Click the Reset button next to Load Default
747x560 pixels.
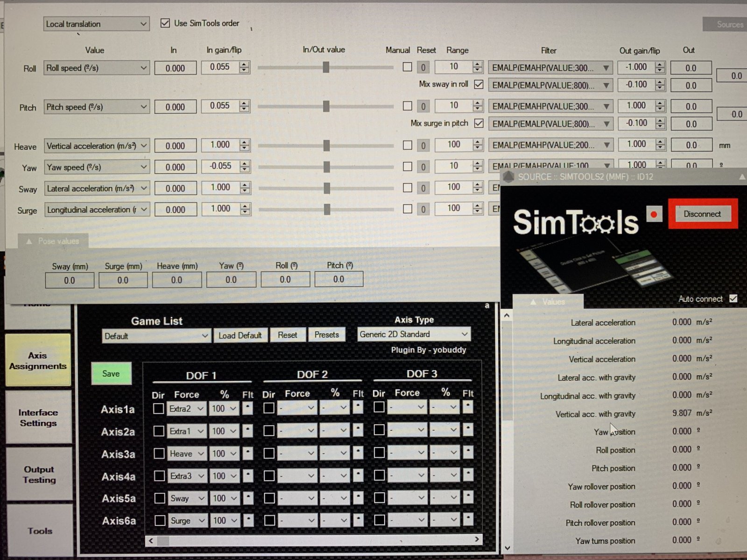coord(287,335)
